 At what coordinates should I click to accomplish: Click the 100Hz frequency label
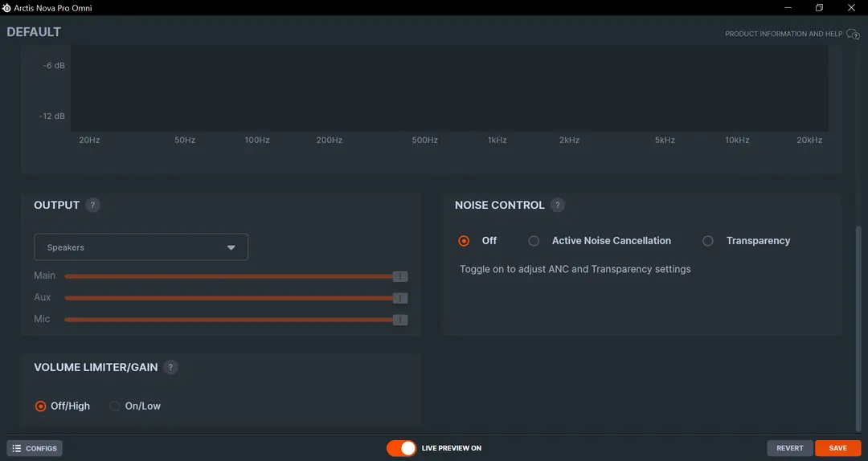pyautogui.click(x=257, y=140)
